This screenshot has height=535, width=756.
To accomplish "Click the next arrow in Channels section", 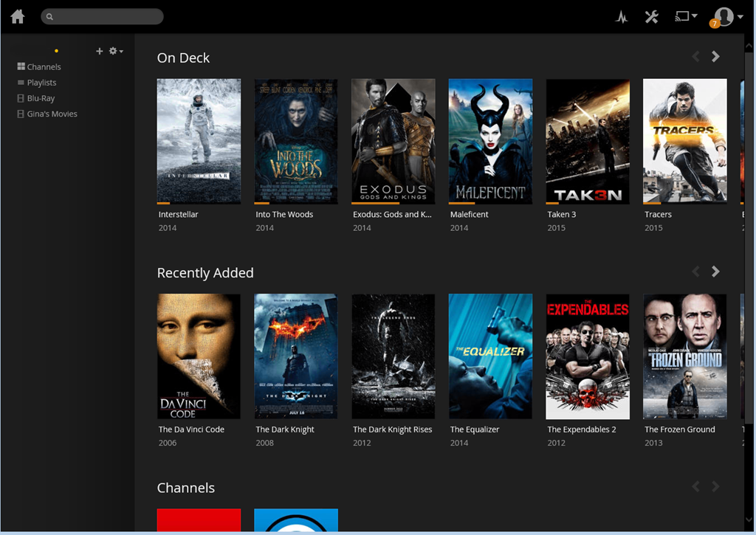I will [x=715, y=486].
